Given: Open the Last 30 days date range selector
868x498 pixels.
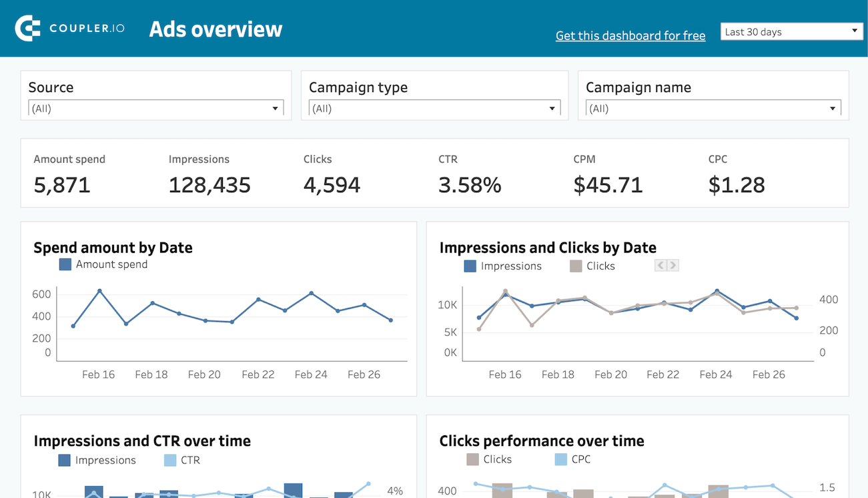Looking at the screenshot, I should click(x=791, y=31).
